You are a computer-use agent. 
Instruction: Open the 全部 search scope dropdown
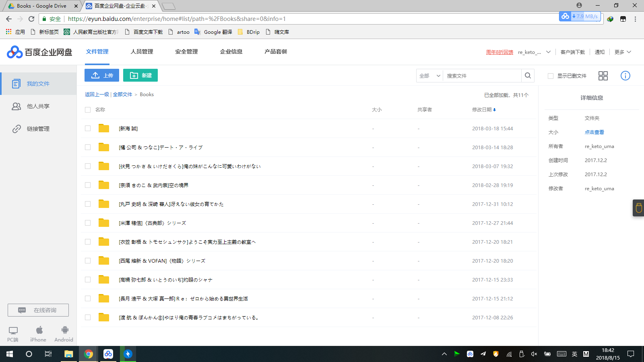[x=429, y=76]
